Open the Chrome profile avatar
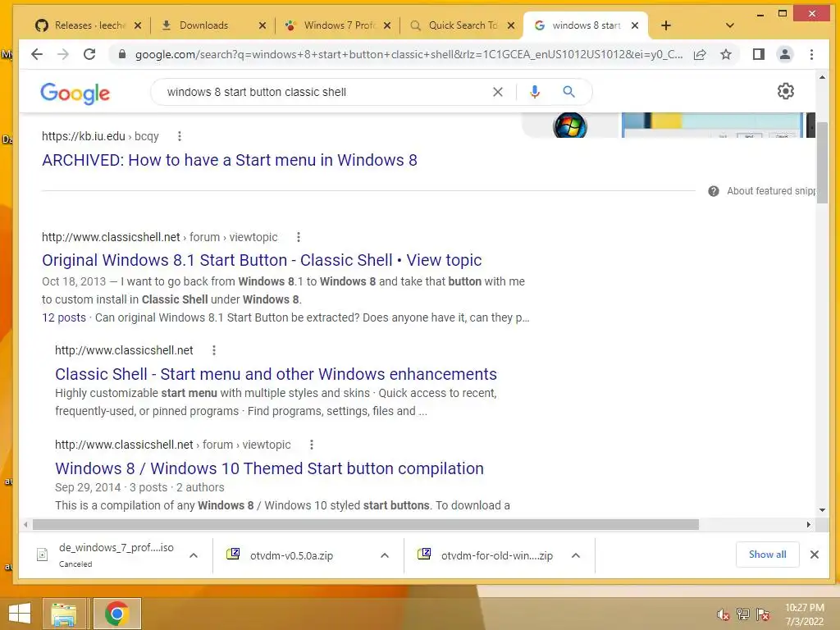Viewport: 840px width, 630px height. (x=785, y=54)
